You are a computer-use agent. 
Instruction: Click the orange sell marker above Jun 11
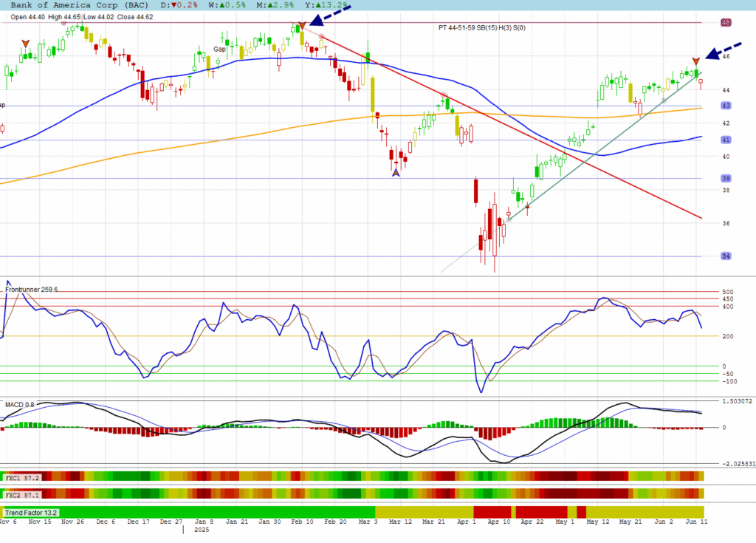tap(695, 61)
